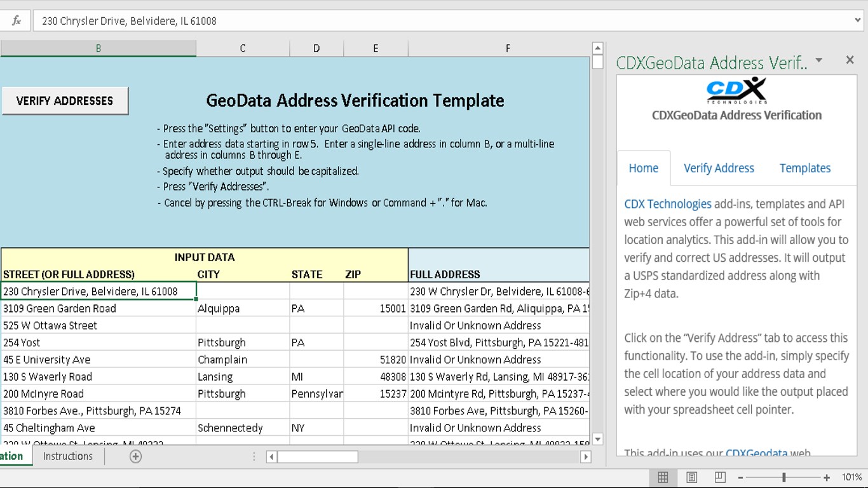Select the 'INPUT DATA' header cell

(205, 257)
